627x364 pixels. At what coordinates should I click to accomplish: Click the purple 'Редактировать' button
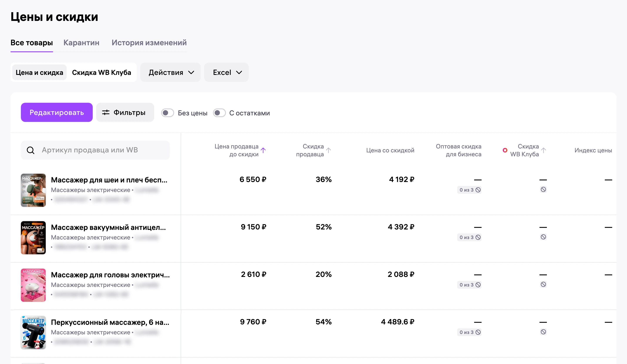tap(57, 113)
